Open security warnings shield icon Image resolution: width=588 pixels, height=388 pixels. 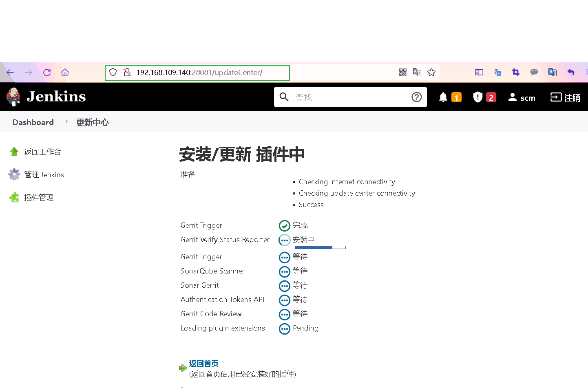(x=478, y=97)
